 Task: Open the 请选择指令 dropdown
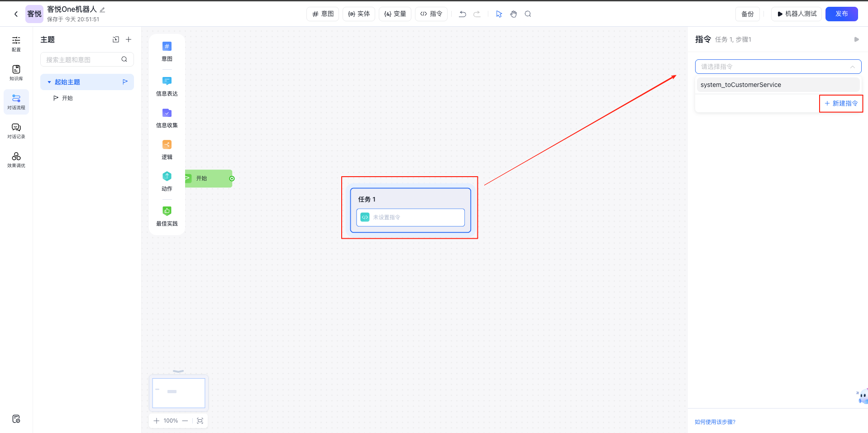pos(777,67)
